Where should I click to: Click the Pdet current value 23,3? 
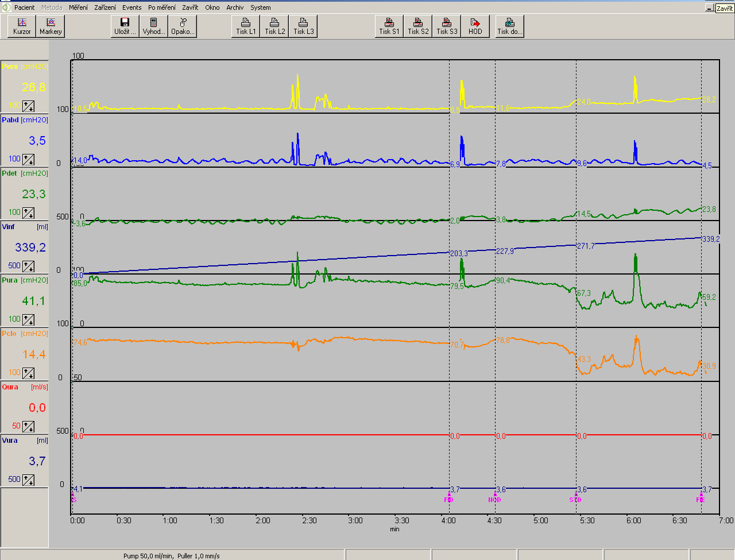[33, 194]
